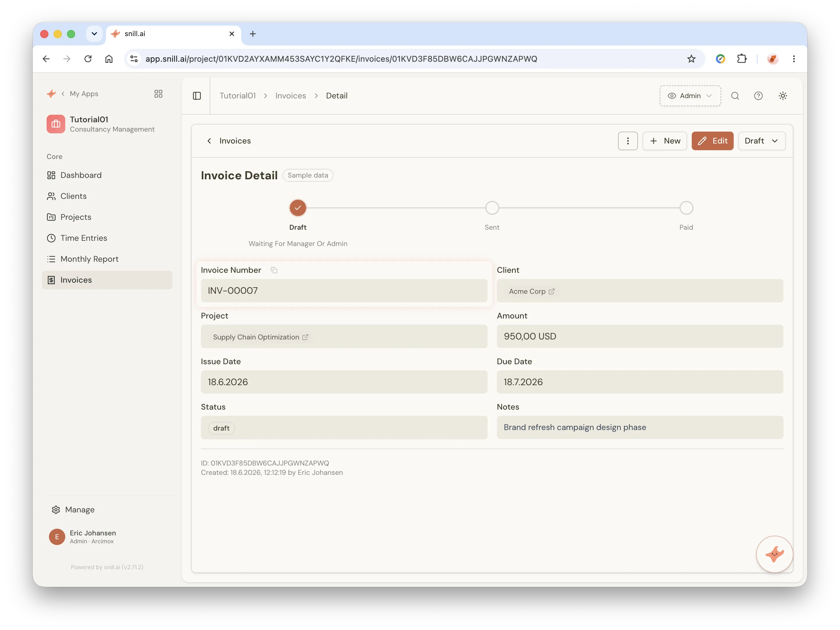Click the snill starfish logo in sidebar

[51, 94]
